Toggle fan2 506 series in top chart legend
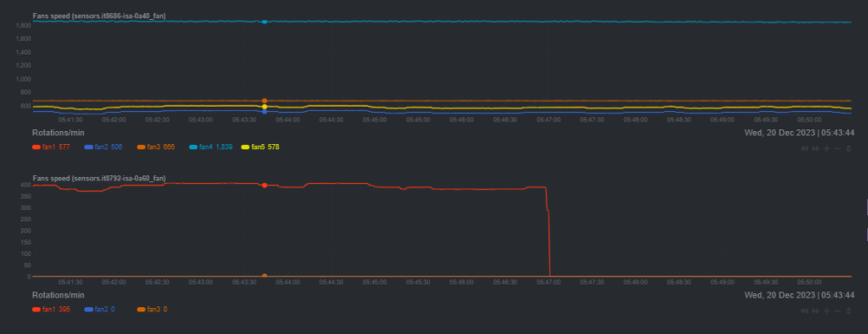 point(103,147)
